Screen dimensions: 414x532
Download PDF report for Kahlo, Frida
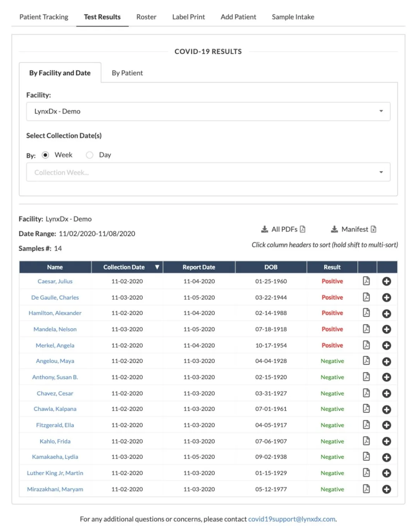(x=366, y=441)
